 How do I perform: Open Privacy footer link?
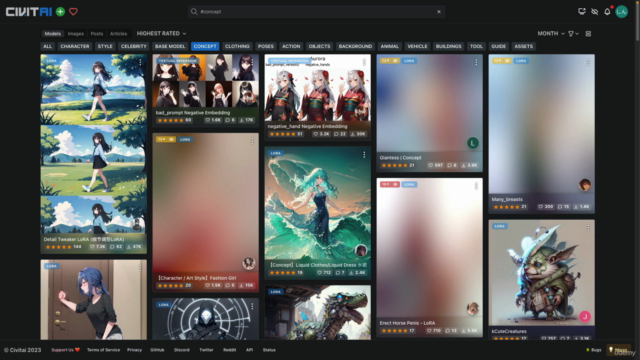coord(134,350)
